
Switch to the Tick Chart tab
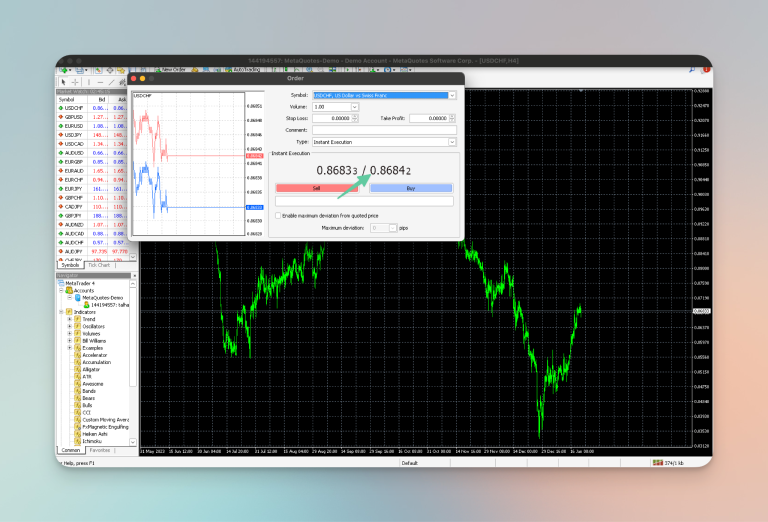click(99, 265)
